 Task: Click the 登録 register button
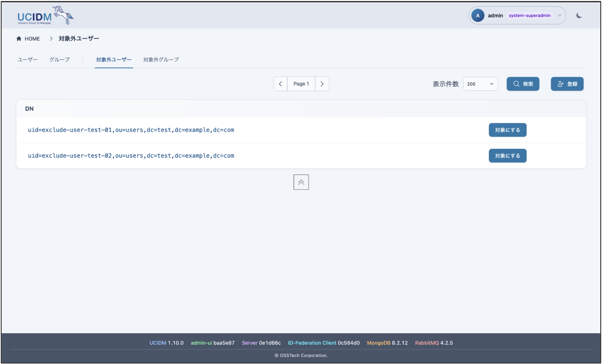tap(567, 84)
